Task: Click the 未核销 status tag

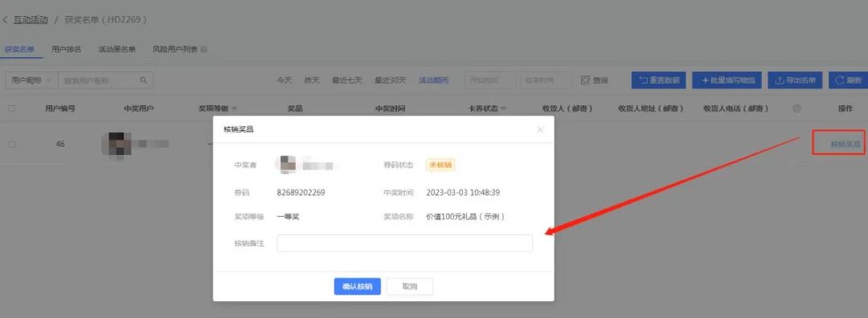Action: tap(440, 165)
